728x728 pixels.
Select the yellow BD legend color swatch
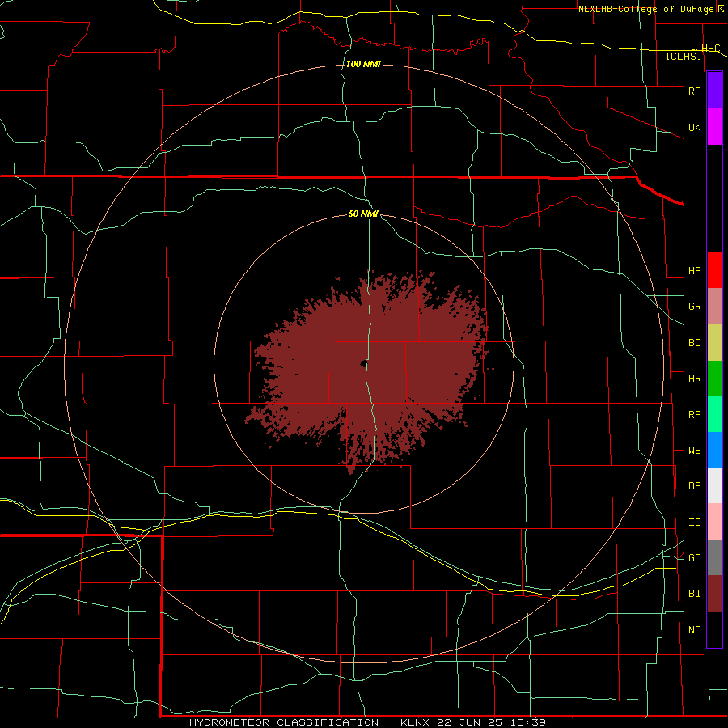pos(714,343)
